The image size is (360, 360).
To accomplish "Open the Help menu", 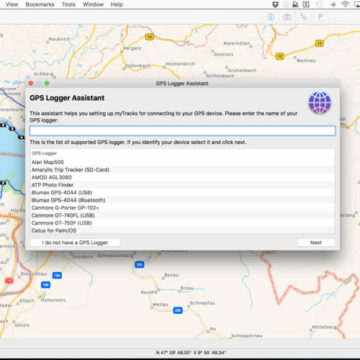I will pos(117,4).
